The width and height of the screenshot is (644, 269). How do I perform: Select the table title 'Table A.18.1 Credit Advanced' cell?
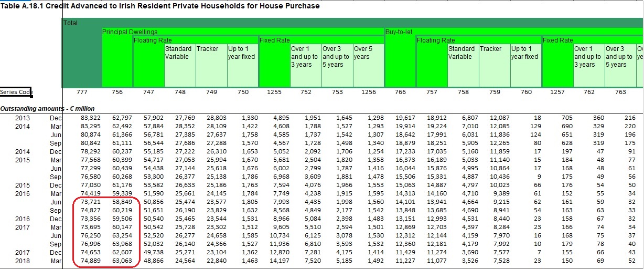point(160,6)
